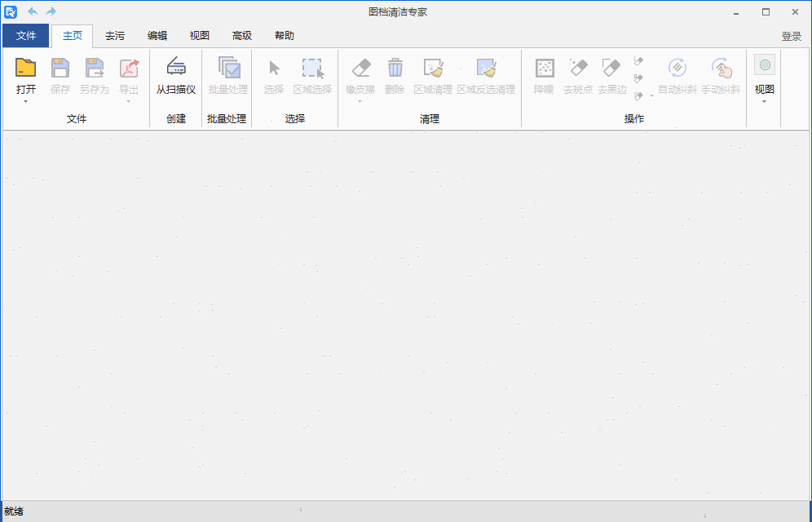Click the 保存 save icon
Viewport: 812px width, 522px height.
coord(60,69)
